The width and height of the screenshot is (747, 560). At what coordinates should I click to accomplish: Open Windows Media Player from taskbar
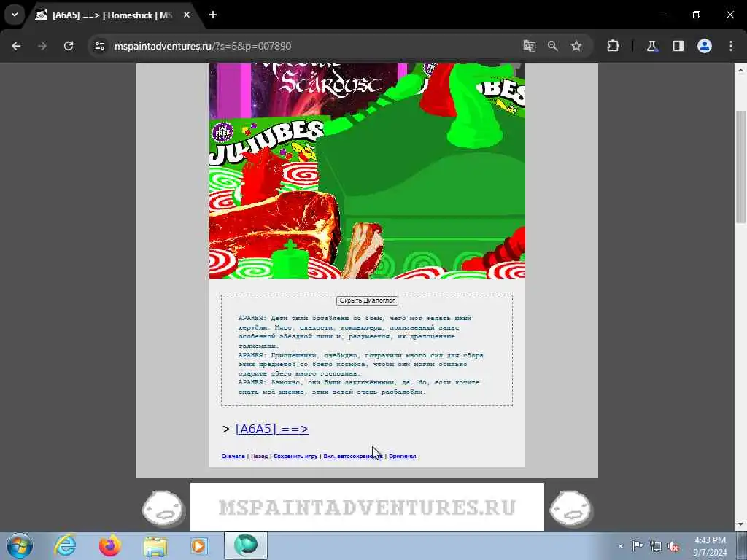pos(199,545)
